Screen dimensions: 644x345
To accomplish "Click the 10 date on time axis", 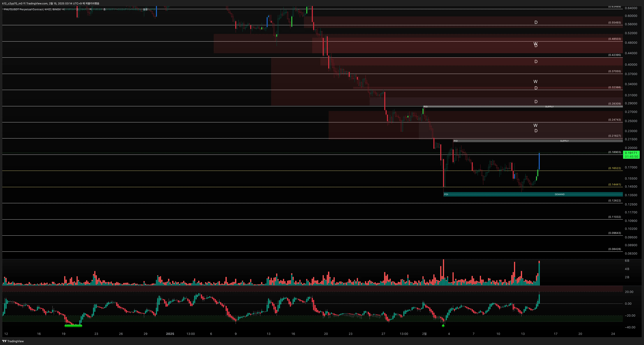I will coord(498,334).
